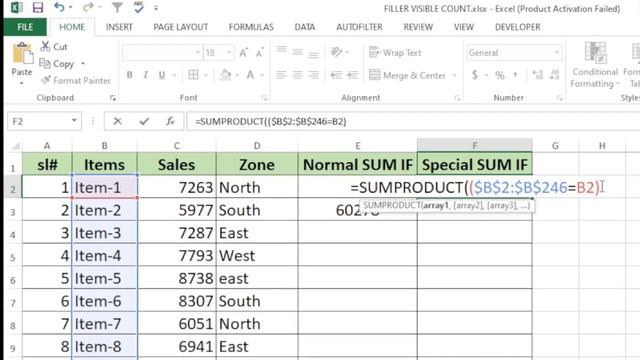The height and width of the screenshot is (360, 640).
Task: Click the Conditional Formatting button
Action: point(595,64)
